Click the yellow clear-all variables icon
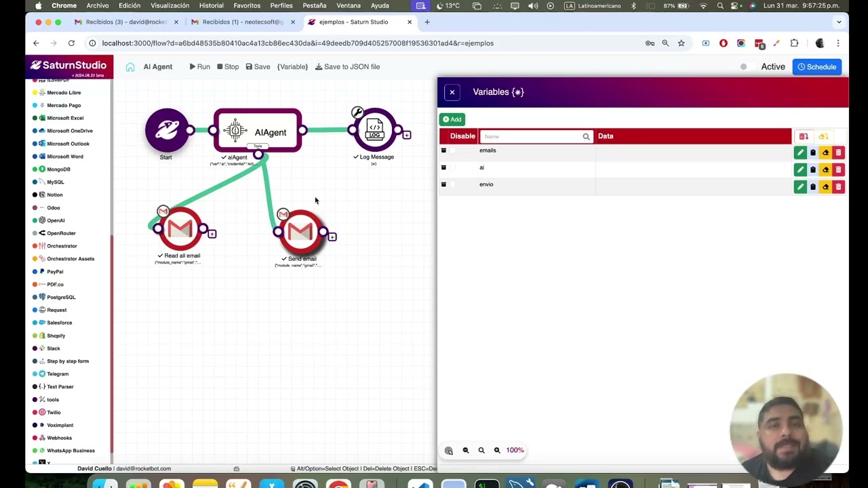Viewport: 868px width, 488px height. (823, 136)
